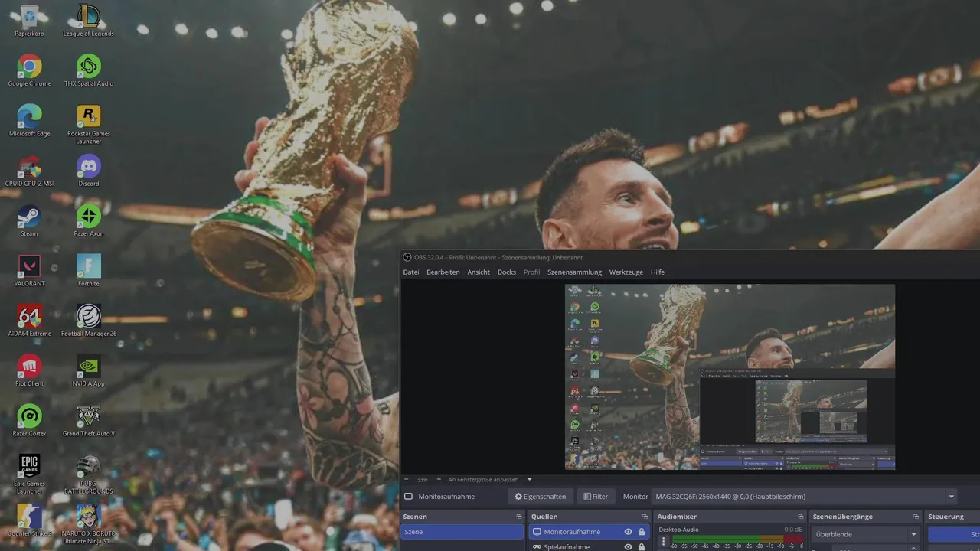The image size is (980, 551).
Task: Open Google Chrome desktop shortcut
Action: (29, 70)
